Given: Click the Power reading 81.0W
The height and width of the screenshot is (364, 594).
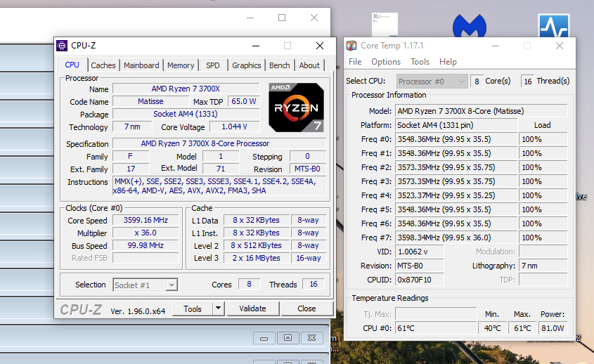Looking at the screenshot, I should (553, 328).
